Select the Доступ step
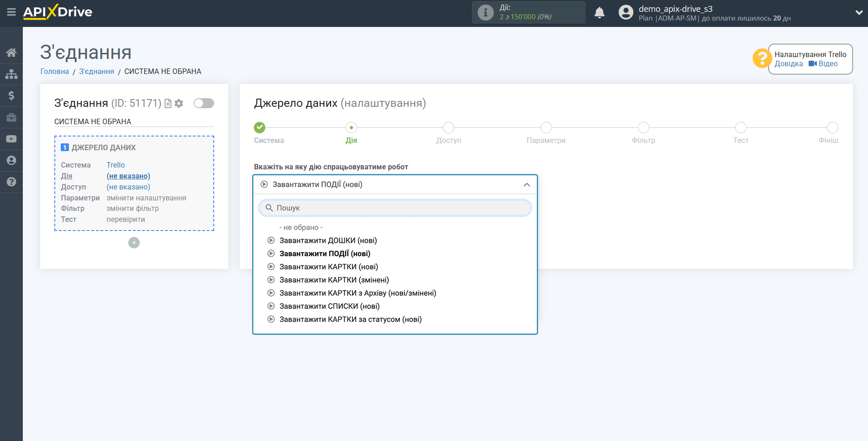868x441 pixels. [x=448, y=127]
